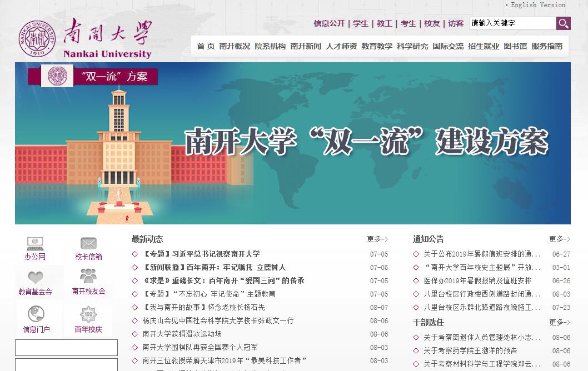Open 南开大学获捐滑冰运动场 news item
588x371 pixels.
tap(182, 334)
